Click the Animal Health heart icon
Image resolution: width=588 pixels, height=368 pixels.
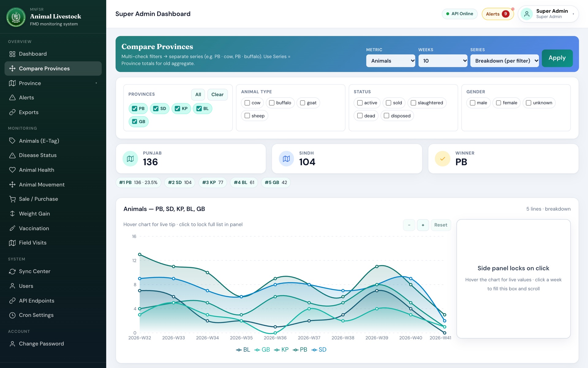(12, 170)
